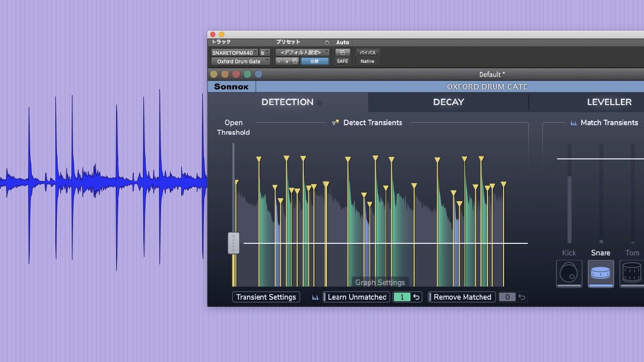644x362 pixels.
Task: Click the Match Transients white threshold line
Action: coord(600,159)
